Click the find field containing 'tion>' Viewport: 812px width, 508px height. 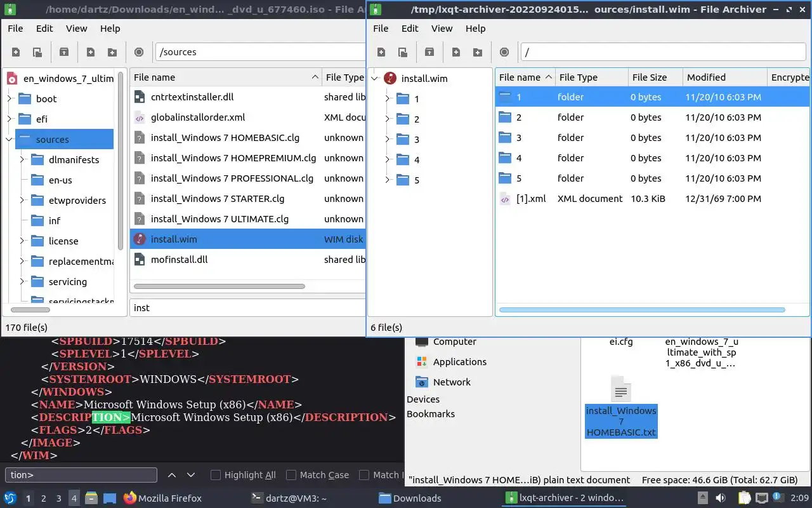click(81, 475)
